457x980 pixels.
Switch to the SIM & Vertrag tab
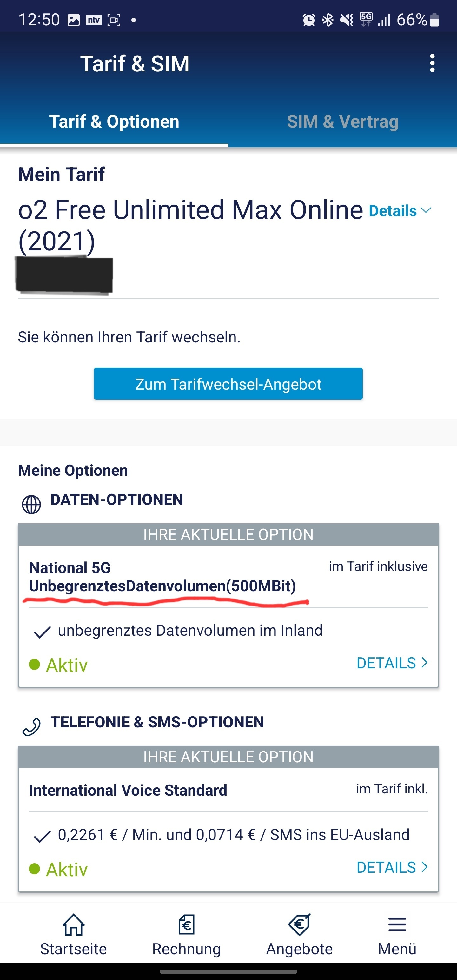tap(342, 122)
